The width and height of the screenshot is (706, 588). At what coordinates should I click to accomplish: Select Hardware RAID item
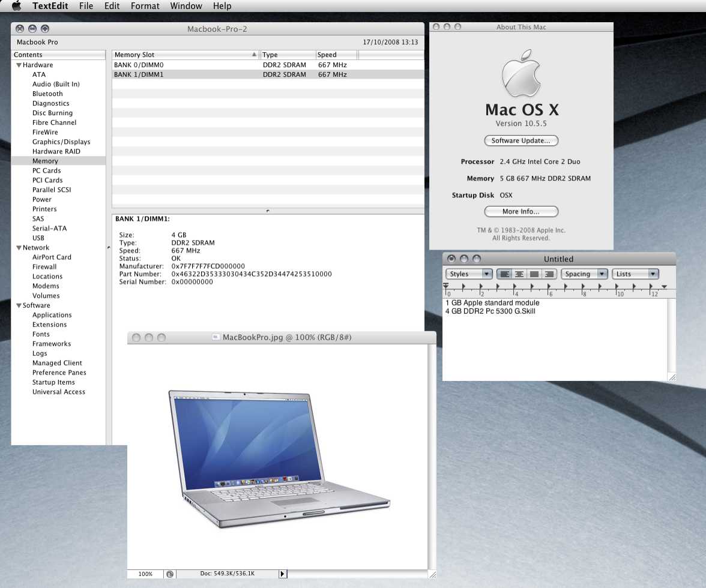point(56,151)
